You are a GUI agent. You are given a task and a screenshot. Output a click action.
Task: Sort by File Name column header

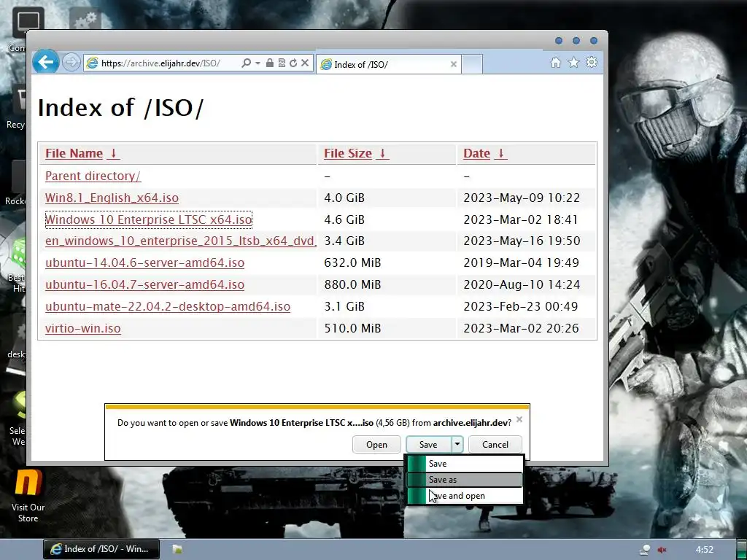click(x=74, y=153)
